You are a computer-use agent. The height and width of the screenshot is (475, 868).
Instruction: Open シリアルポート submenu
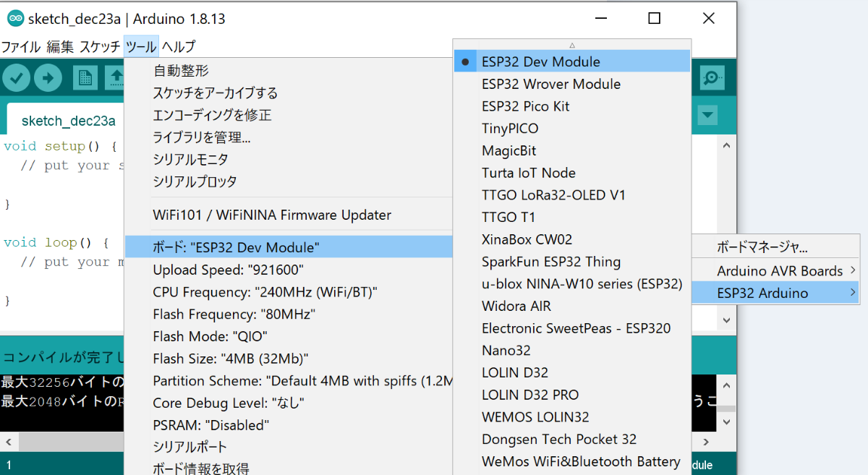coord(289,448)
